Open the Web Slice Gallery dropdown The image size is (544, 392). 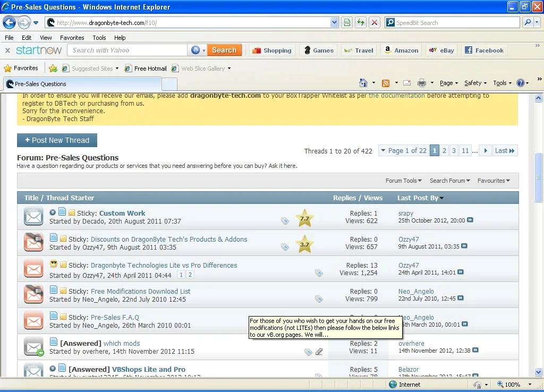(x=229, y=69)
